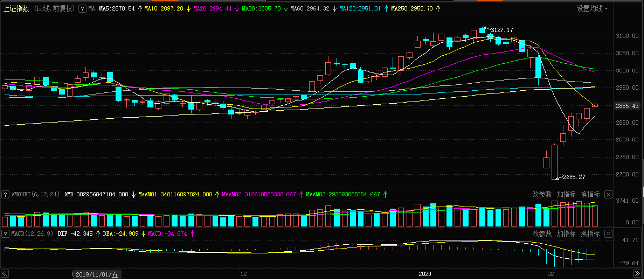This screenshot has height=279, width=644.
Task: Click the 2019/11/01 date label on the axis
Action: pos(97,274)
